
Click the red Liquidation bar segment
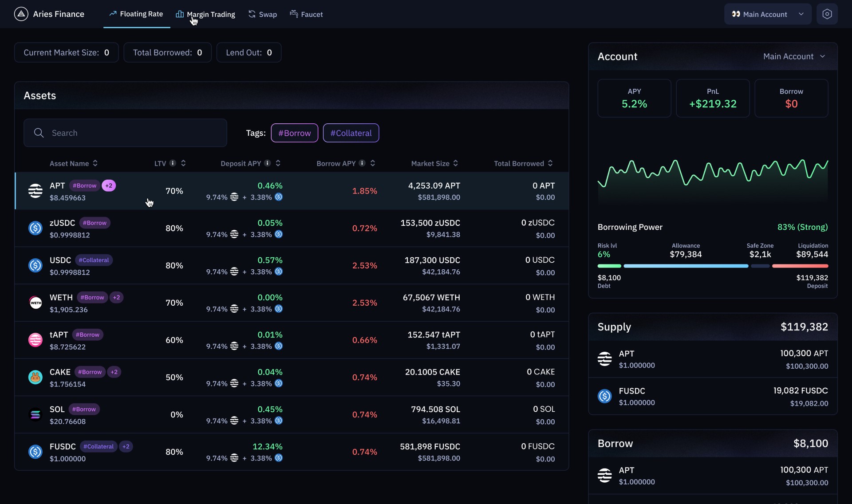point(800,266)
